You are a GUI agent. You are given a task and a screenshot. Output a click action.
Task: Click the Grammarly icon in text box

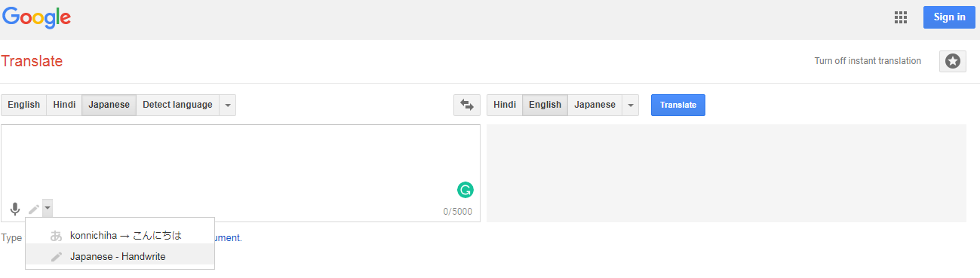coord(465,190)
